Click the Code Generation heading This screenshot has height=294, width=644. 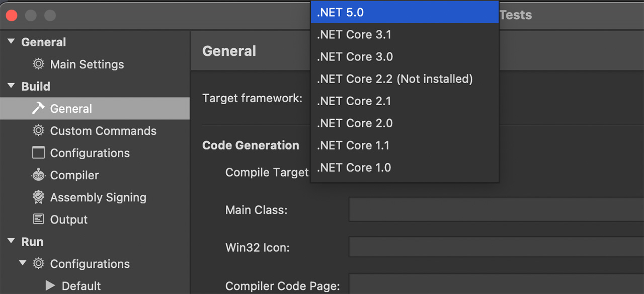pyautogui.click(x=251, y=145)
